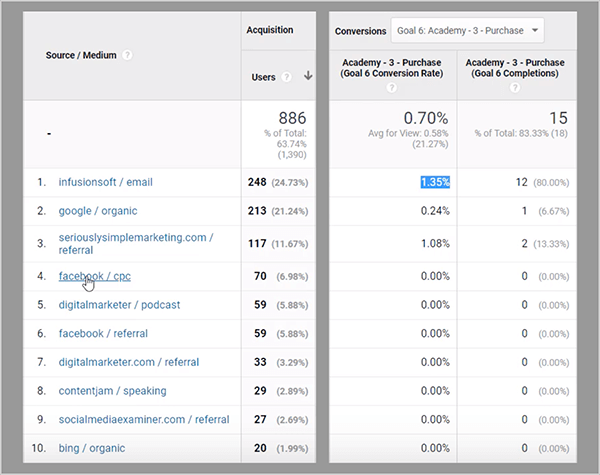Open seriouslysimplemarketing.com / referral link
This screenshot has height=475, width=600.
click(136, 243)
